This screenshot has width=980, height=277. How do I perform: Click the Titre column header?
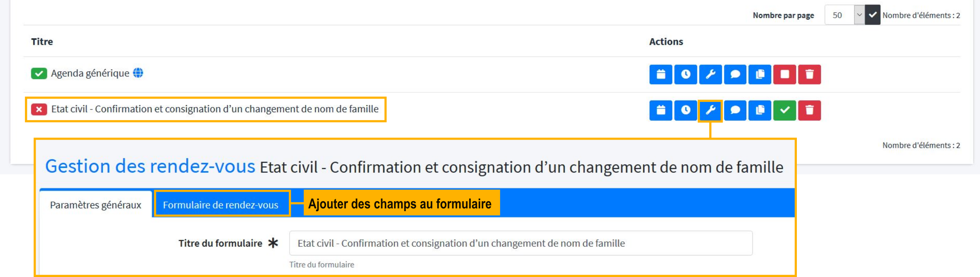tap(42, 41)
